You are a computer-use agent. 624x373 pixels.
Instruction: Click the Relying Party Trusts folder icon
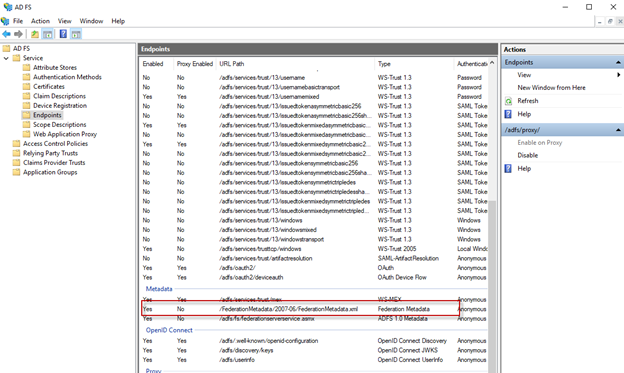click(16, 153)
